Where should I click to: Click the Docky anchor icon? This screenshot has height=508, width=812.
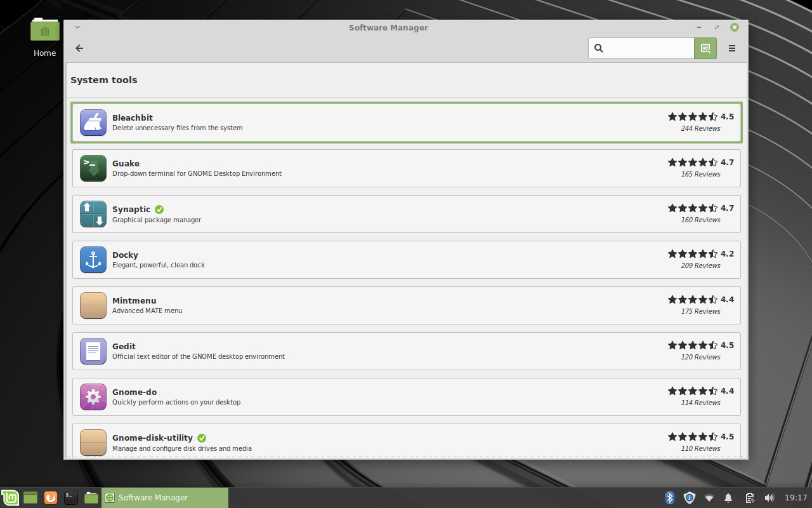(x=93, y=260)
